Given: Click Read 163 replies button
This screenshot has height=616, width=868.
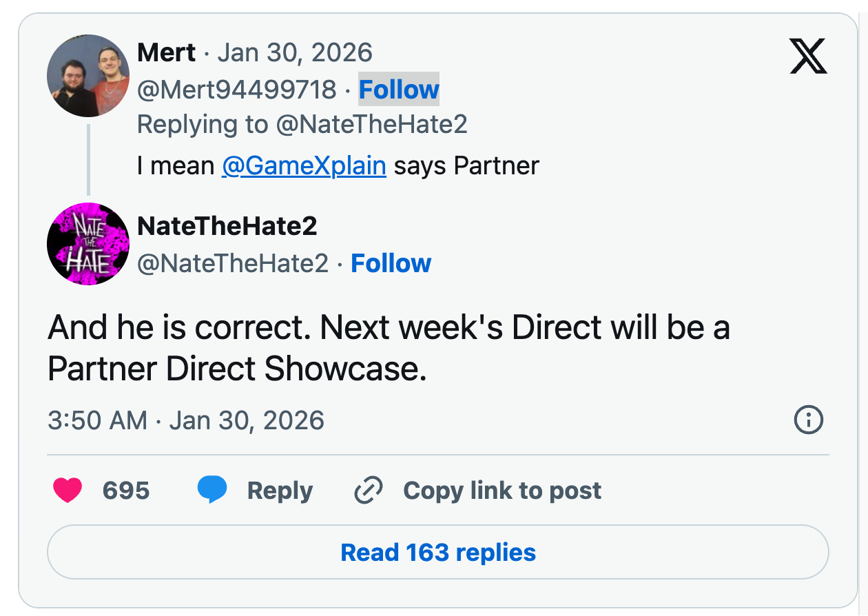Looking at the screenshot, I should [437, 553].
